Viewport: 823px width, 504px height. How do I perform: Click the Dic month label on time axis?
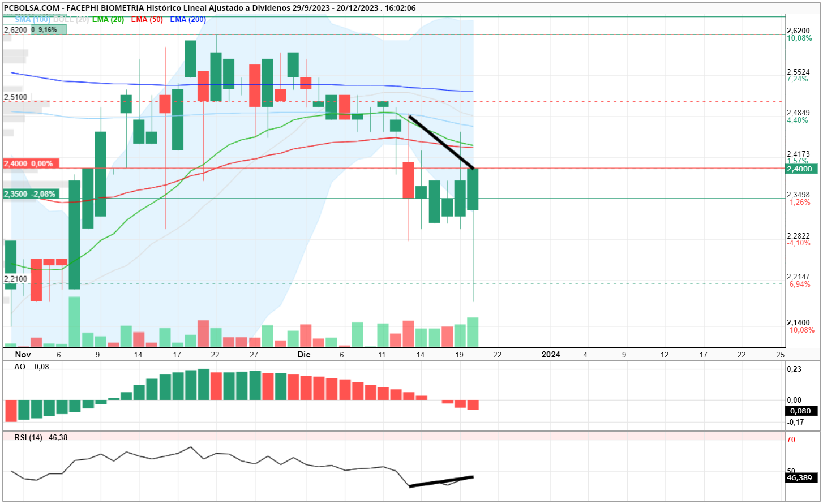[x=304, y=355]
